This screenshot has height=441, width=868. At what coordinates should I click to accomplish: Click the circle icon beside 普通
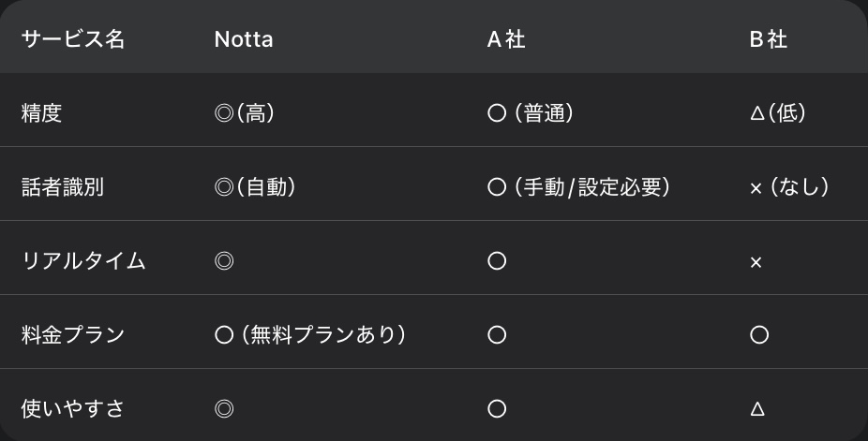click(497, 113)
